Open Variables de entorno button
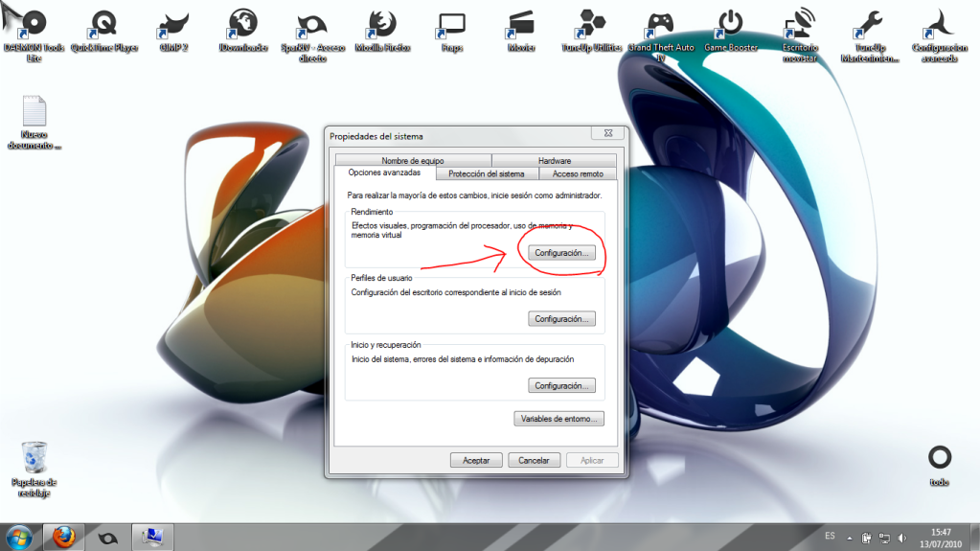The width and height of the screenshot is (980, 551). (559, 419)
